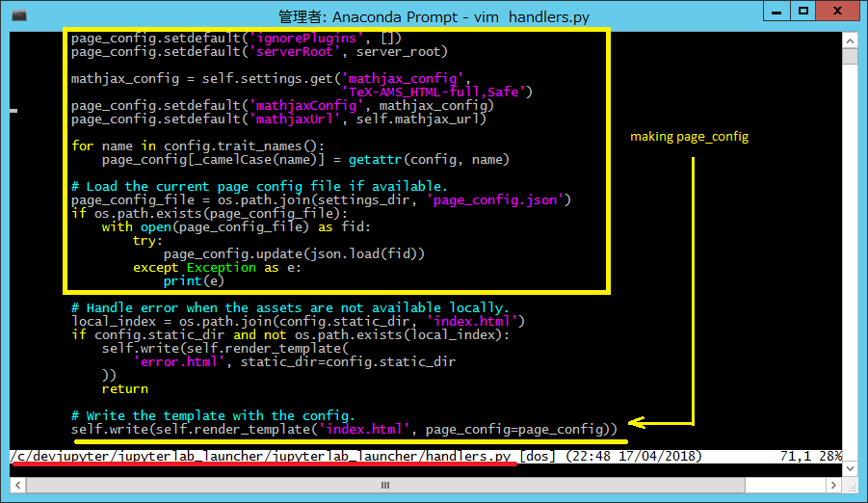Screen dimensions: 868x503
Task: Click the 'getattr(config, name)' call
Action: 429,160
